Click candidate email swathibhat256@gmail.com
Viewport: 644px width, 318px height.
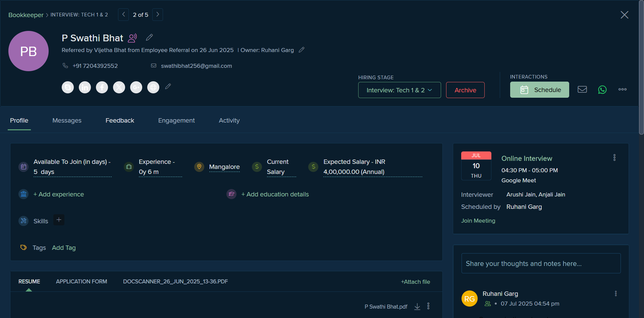[197, 66]
